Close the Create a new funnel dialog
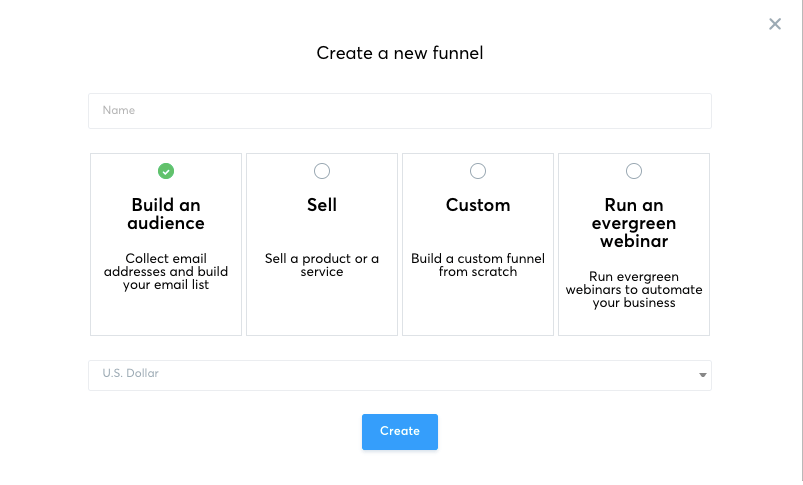 (x=775, y=24)
